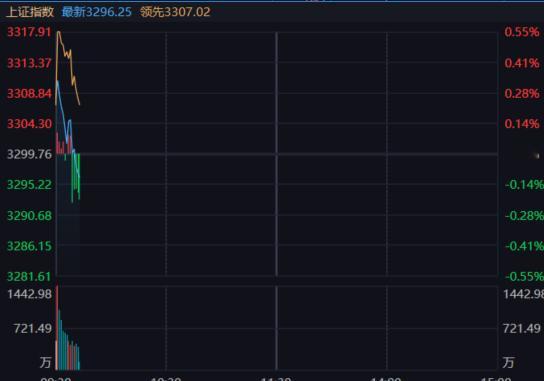Click the 3290.68 price axis label
The width and height of the screenshot is (544, 381).
coord(29,215)
